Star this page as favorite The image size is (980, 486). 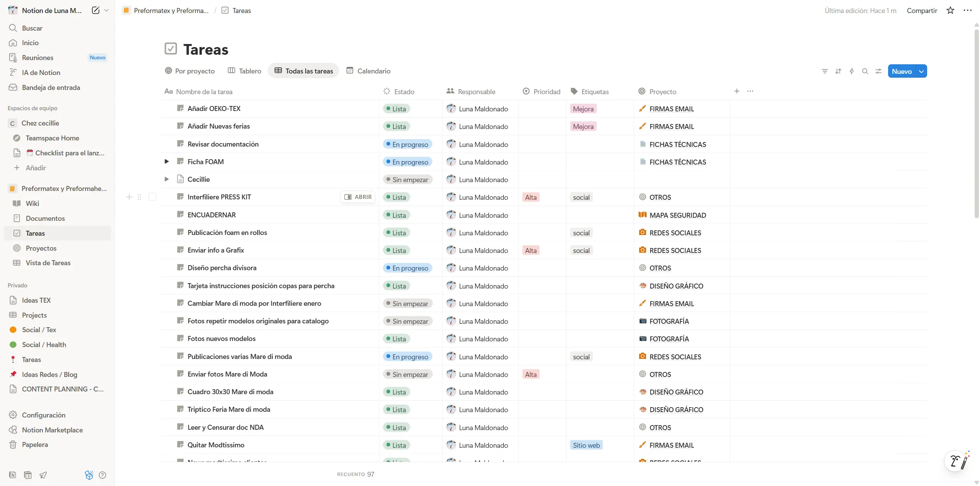(x=950, y=10)
